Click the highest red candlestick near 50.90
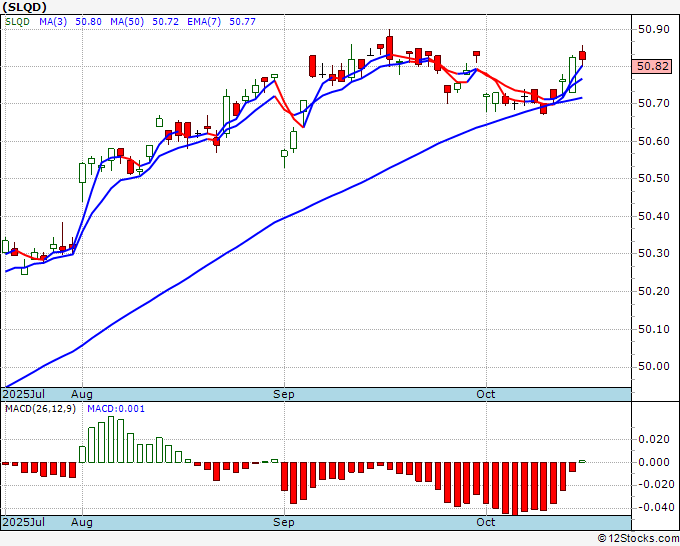Viewport: 680px width, 546px height. [389, 47]
